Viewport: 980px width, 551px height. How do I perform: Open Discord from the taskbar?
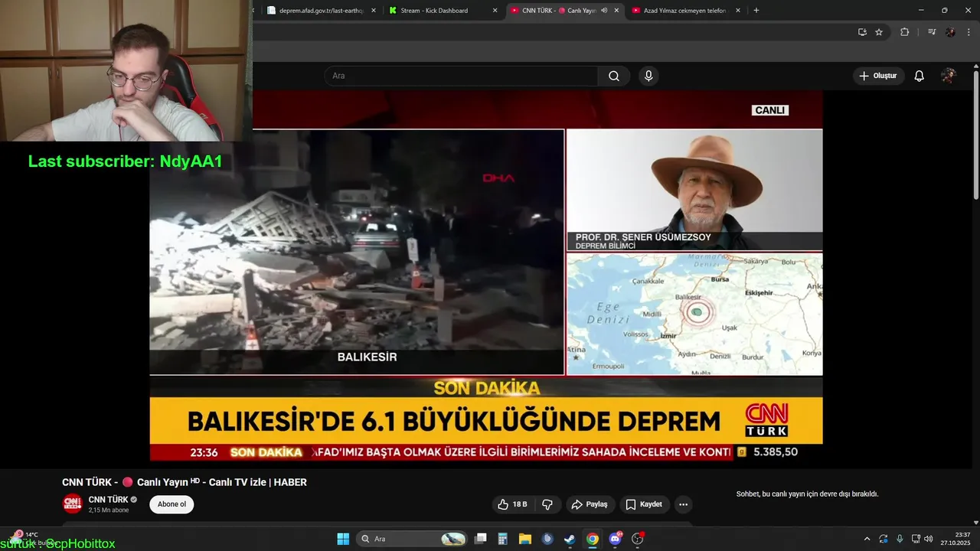click(x=615, y=539)
